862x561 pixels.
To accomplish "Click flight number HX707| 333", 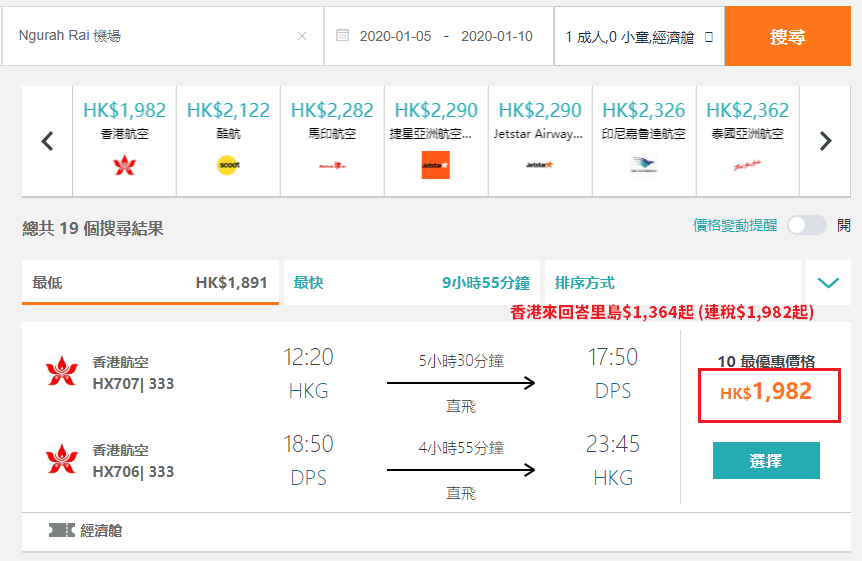I will (x=133, y=384).
